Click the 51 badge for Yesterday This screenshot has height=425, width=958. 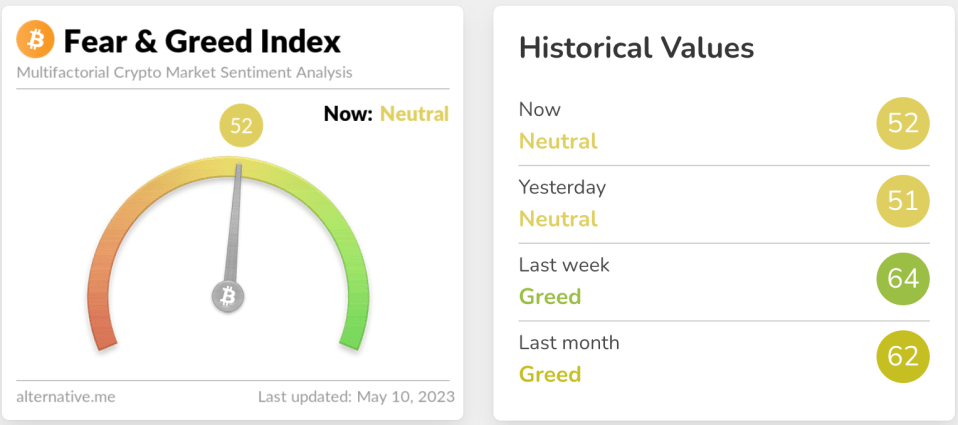902,201
